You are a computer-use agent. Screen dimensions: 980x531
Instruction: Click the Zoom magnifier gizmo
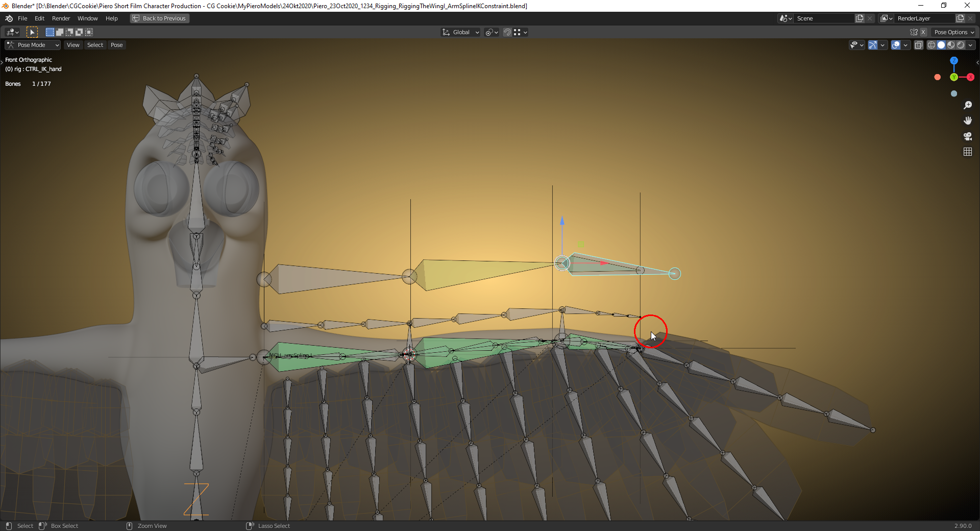coord(968,105)
